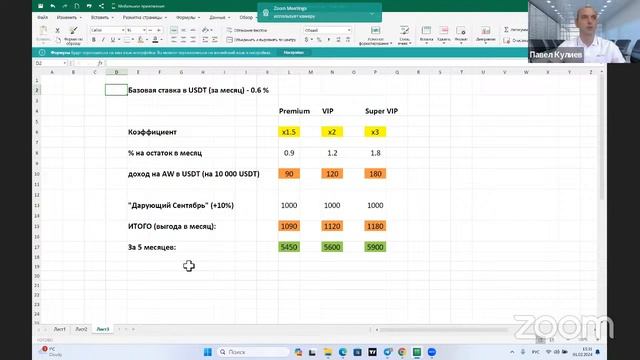
Task: Click the font color swatch button
Action: tap(155, 40)
